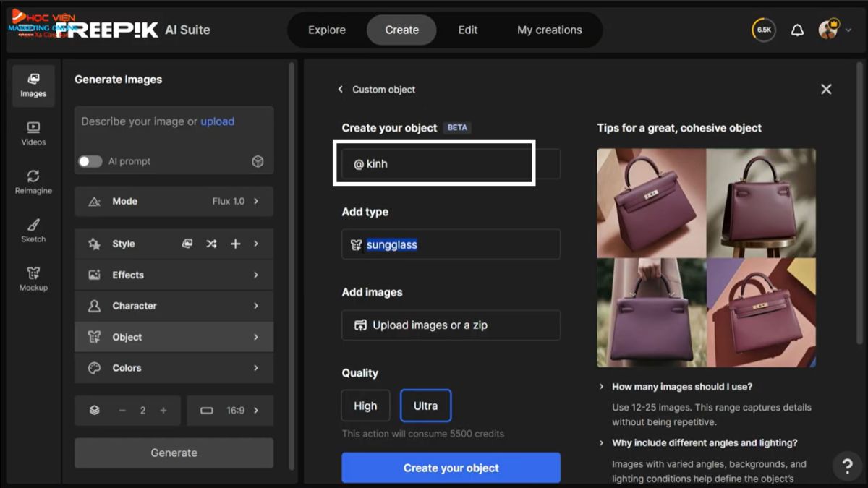
Task: Expand the Colors row
Action: coord(174,368)
